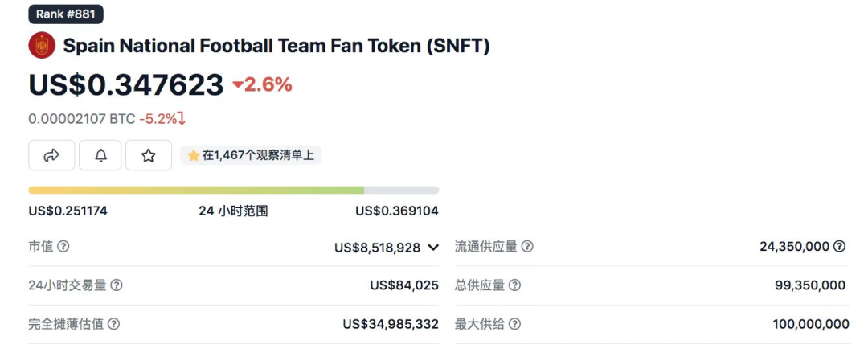868x357 pixels.
Task: Click the red 2.6% price change indicator
Action: pyautogui.click(x=262, y=84)
